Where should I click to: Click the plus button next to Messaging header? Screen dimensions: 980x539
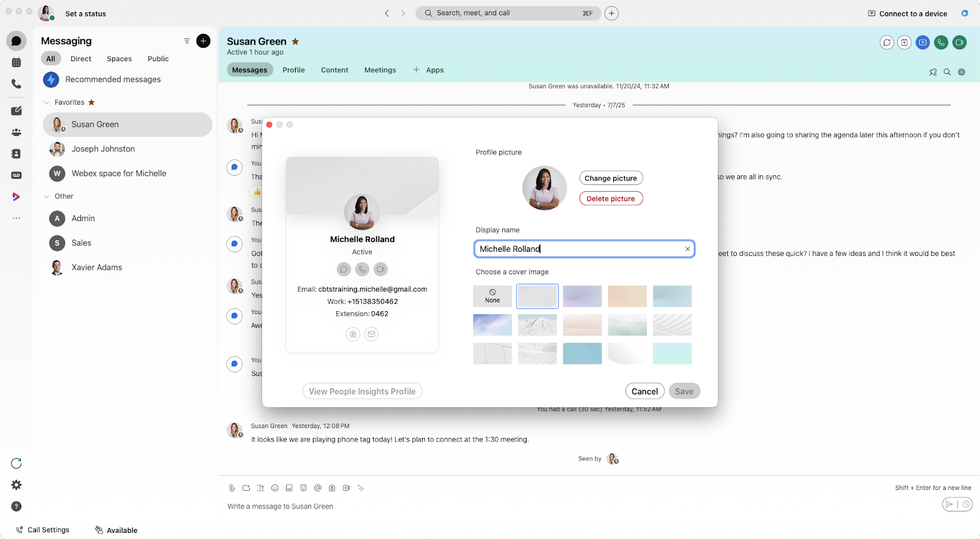coord(203,41)
